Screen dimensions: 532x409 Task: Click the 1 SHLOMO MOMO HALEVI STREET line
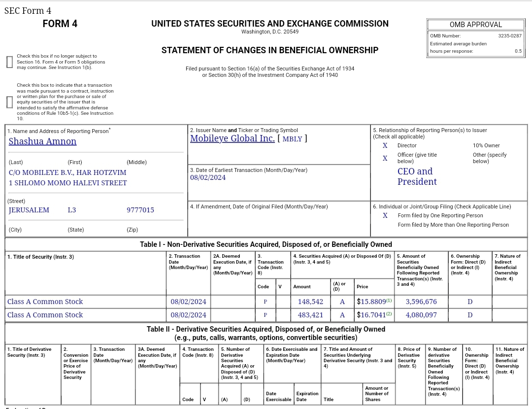click(68, 183)
